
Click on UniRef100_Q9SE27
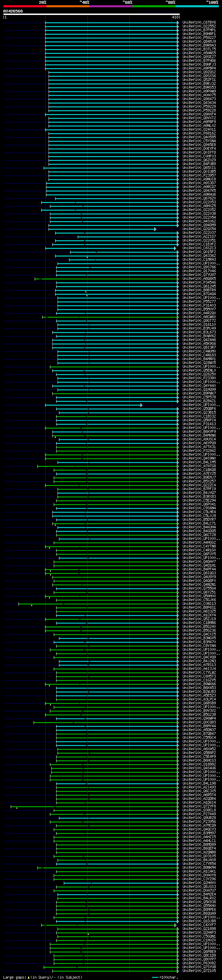coord(199,57)
